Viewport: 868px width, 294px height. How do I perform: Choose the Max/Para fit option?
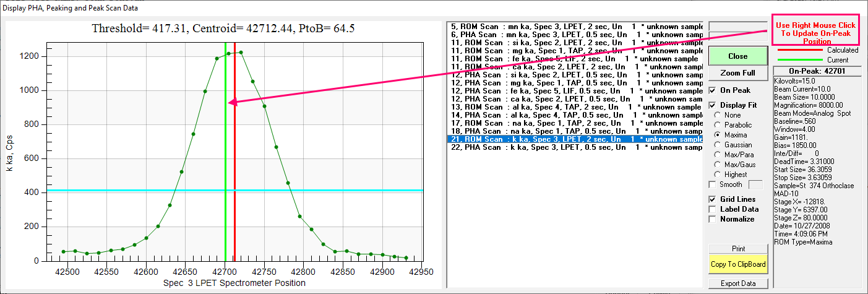point(718,155)
